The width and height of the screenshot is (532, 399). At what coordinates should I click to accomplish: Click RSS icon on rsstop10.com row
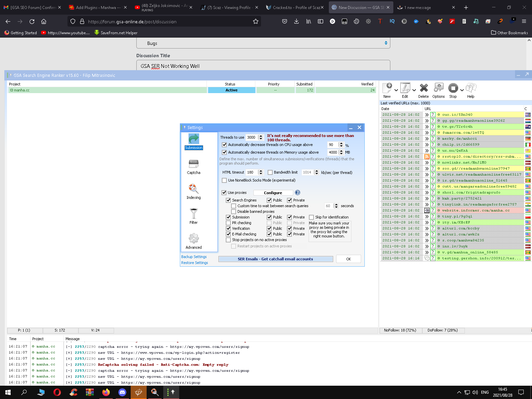(427, 156)
